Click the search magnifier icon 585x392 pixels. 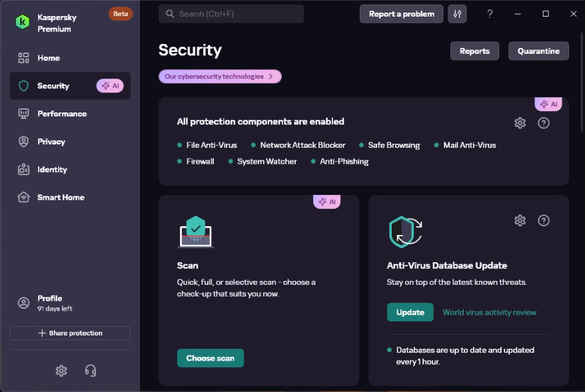pos(170,14)
